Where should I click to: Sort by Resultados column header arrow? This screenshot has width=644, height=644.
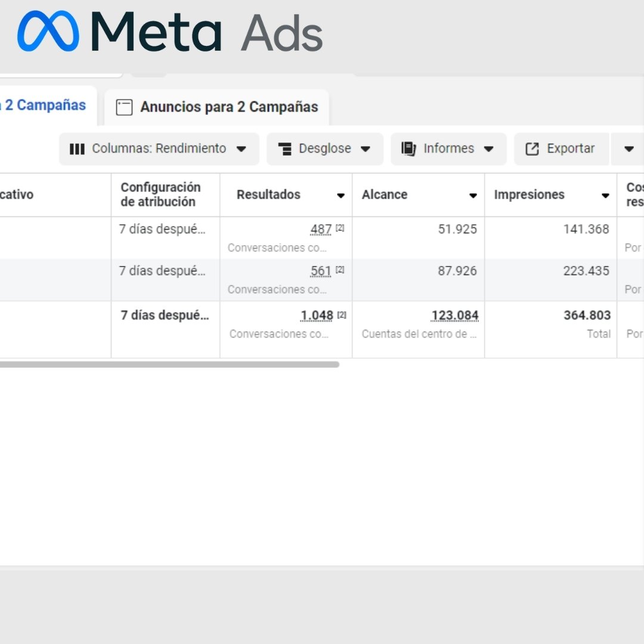click(x=340, y=196)
